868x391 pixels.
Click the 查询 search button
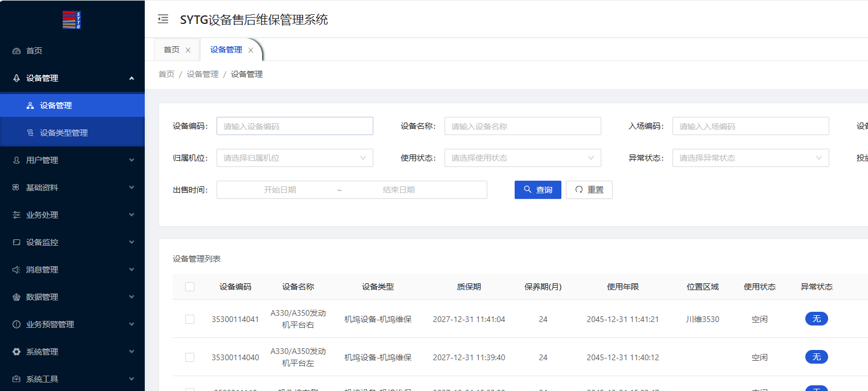click(x=537, y=190)
